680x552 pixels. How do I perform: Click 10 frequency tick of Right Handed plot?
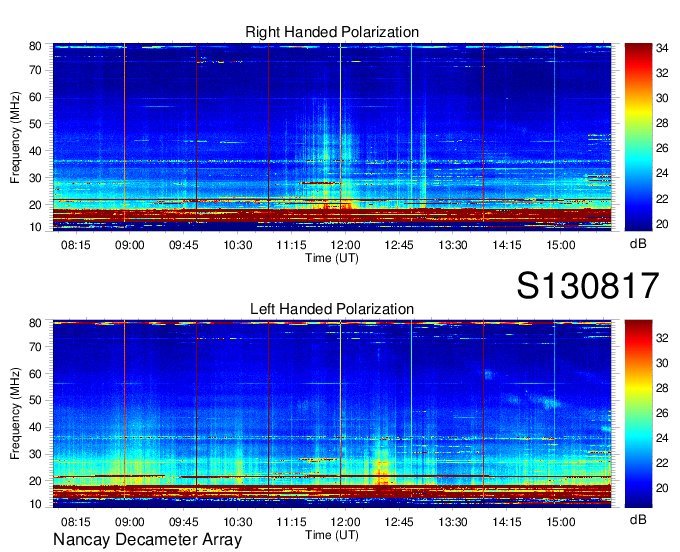[35, 227]
